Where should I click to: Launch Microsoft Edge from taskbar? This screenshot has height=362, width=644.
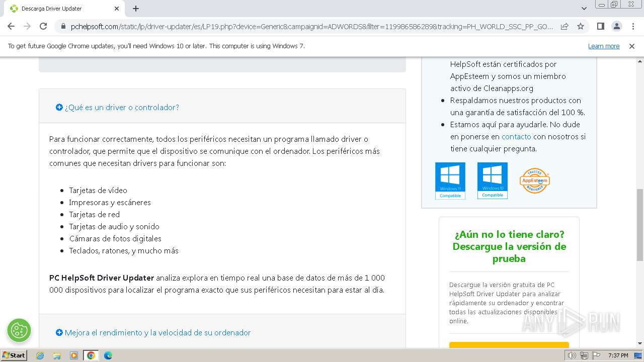[x=108, y=355]
